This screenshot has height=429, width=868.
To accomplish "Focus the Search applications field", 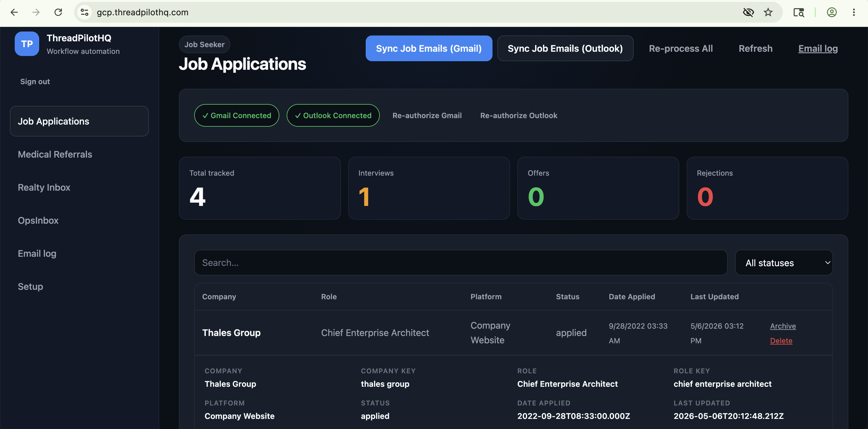I will [461, 263].
